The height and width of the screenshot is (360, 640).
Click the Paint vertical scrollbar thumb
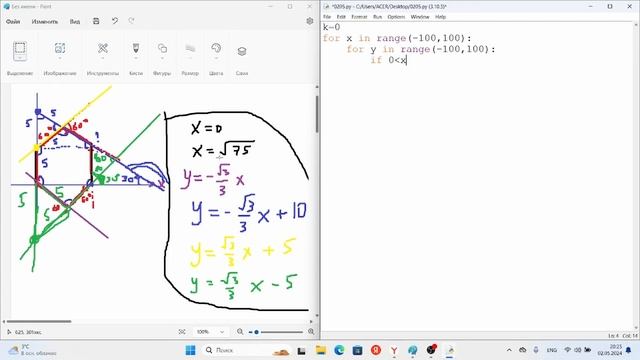317,114
